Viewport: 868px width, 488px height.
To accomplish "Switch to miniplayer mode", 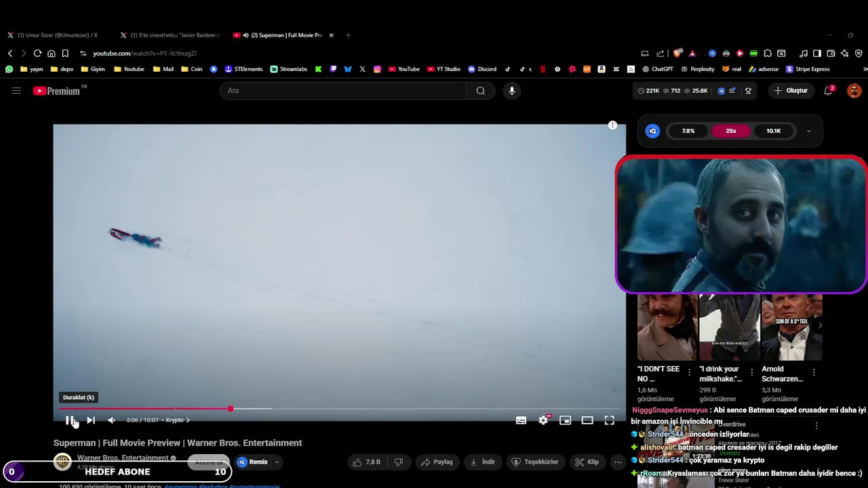I will point(565,420).
